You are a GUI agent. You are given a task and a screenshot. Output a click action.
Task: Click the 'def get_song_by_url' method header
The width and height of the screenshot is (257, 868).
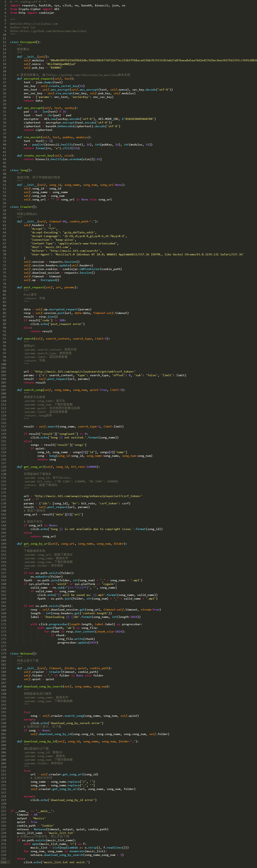point(72,543)
